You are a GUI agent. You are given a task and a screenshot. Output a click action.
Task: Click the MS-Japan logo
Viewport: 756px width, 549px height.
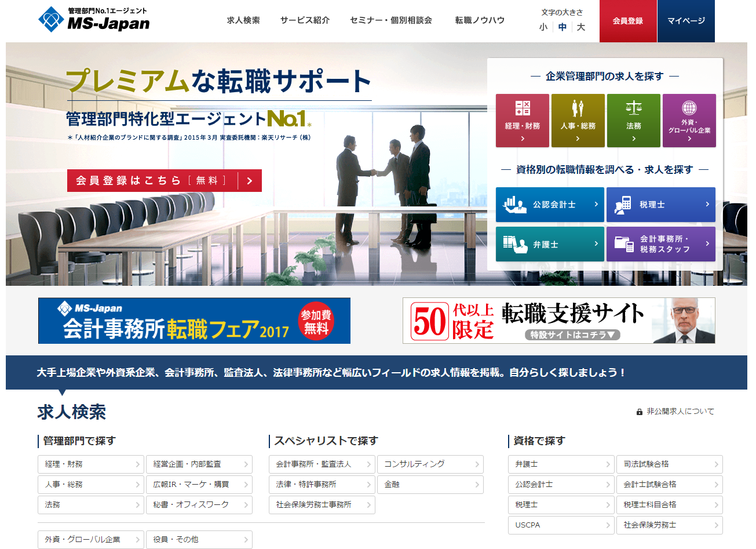pos(94,19)
